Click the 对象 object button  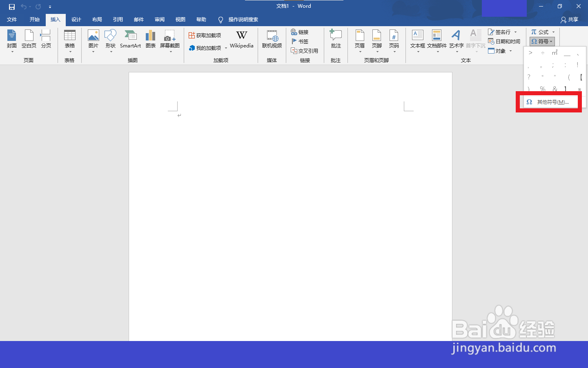coord(497,51)
